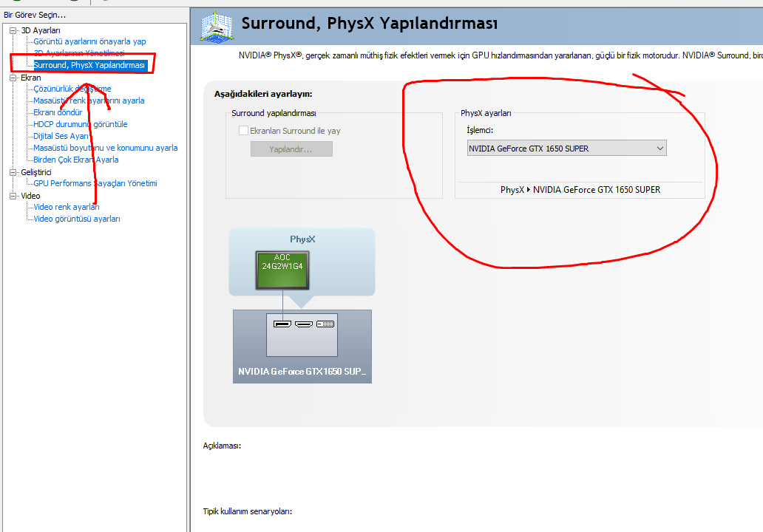
Task: Collapse the Video tree node
Action: [13, 196]
